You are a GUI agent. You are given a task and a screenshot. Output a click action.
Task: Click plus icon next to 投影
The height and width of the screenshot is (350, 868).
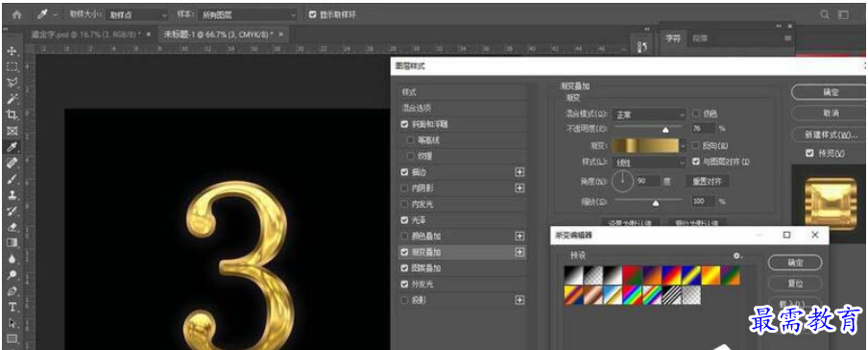click(x=519, y=300)
